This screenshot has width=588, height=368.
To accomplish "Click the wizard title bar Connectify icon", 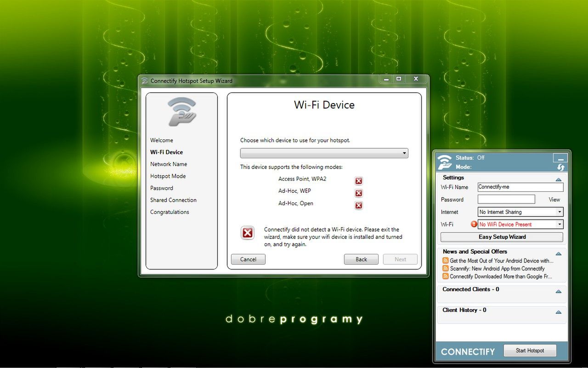I will pos(145,81).
